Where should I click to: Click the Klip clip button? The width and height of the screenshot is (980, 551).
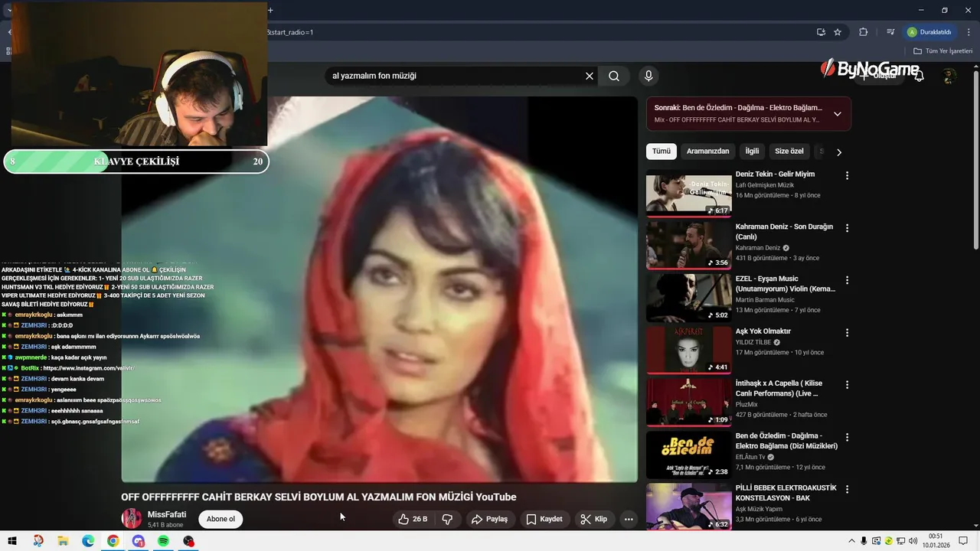pos(594,519)
